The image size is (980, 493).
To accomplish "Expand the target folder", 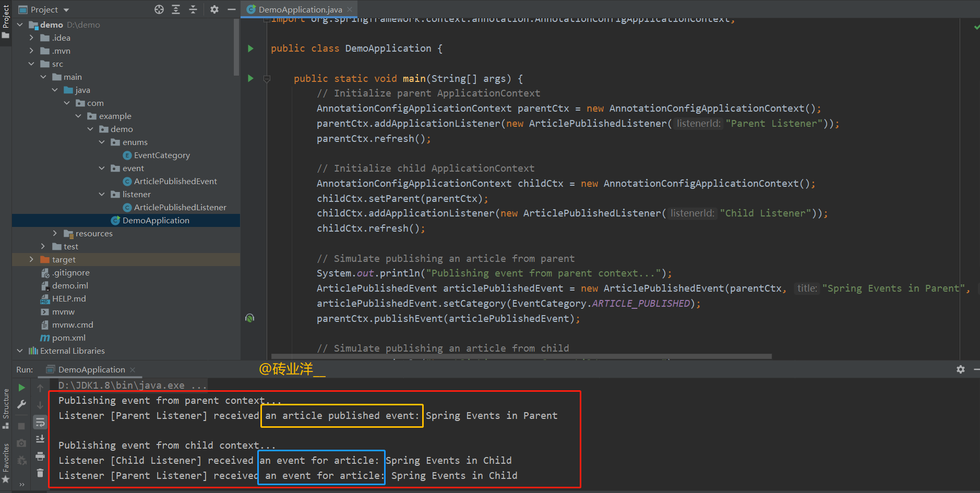I will click(x=31, y=259).
